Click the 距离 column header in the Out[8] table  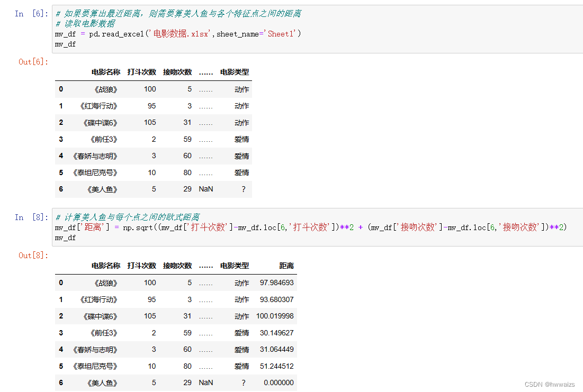(286, 266)
